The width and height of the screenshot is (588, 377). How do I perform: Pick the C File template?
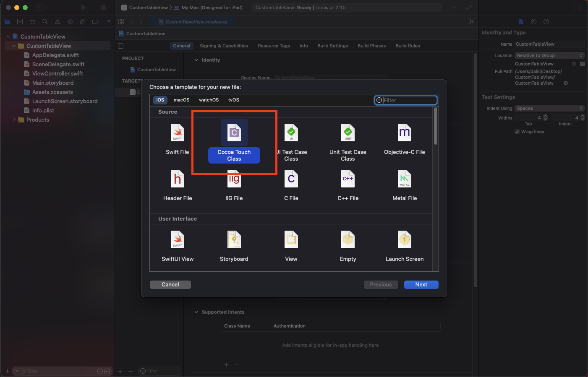[x=291, y=186]
